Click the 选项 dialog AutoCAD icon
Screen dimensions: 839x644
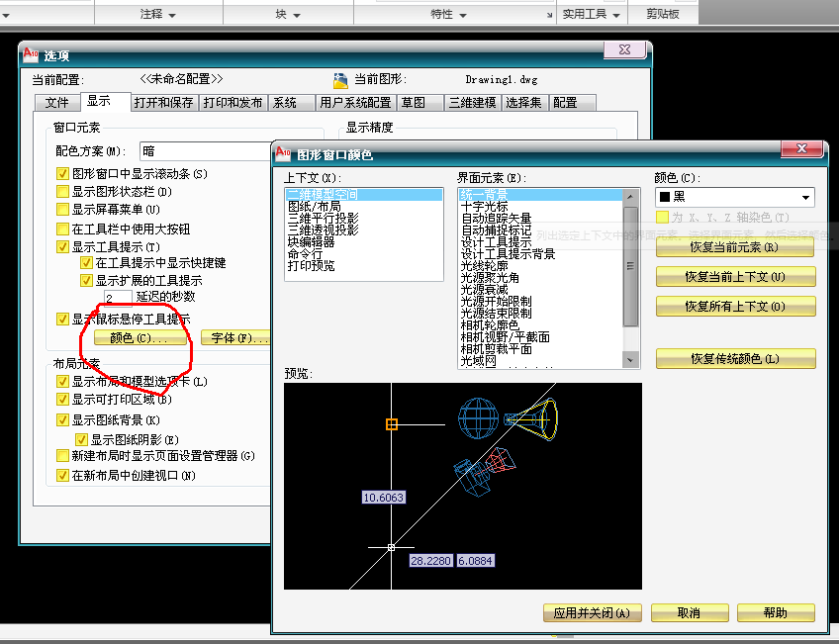coord(31,54)
